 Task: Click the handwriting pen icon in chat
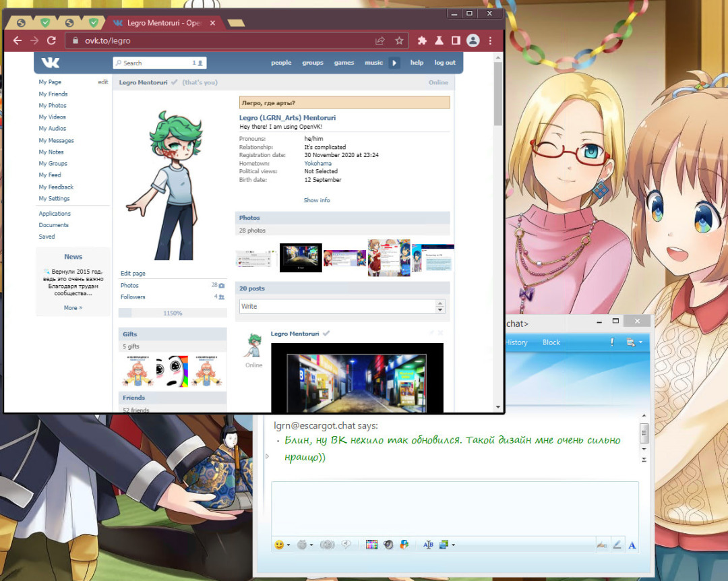coord(617,545)
